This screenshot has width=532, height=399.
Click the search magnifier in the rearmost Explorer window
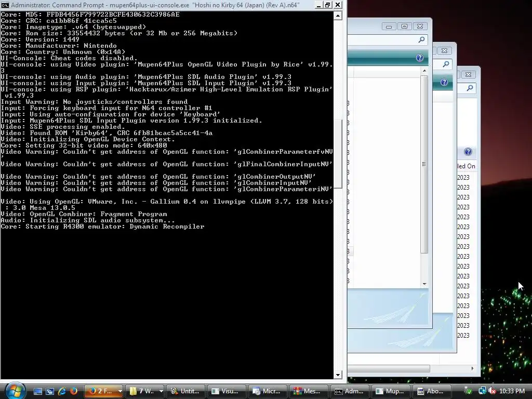[x=470, y=88]
